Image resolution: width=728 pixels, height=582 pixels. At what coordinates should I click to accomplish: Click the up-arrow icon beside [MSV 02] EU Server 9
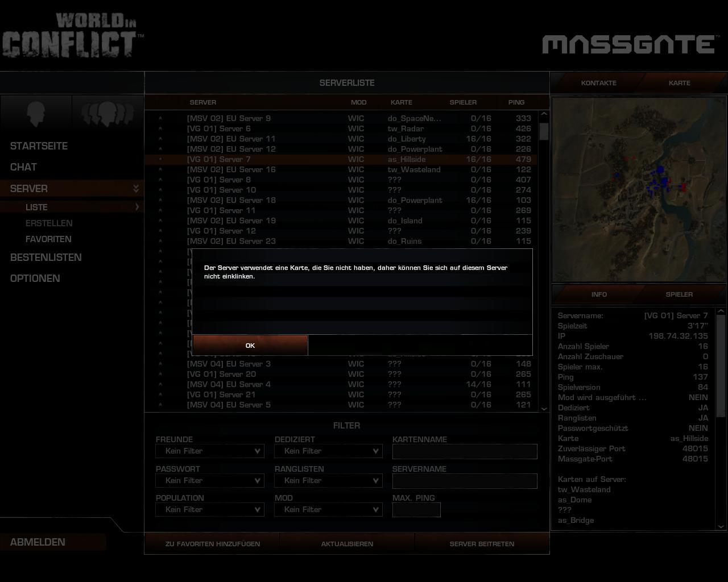click(160, 118)
